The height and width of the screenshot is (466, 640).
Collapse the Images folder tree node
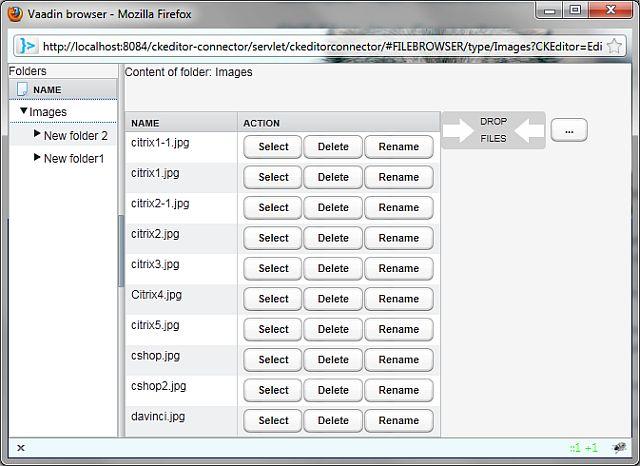pyautogui.click(x=24, y=111)
